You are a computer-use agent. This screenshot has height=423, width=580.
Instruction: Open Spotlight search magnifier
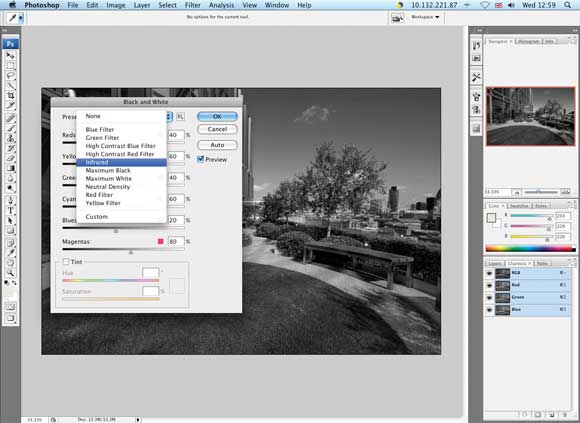(x=567, y=5)
